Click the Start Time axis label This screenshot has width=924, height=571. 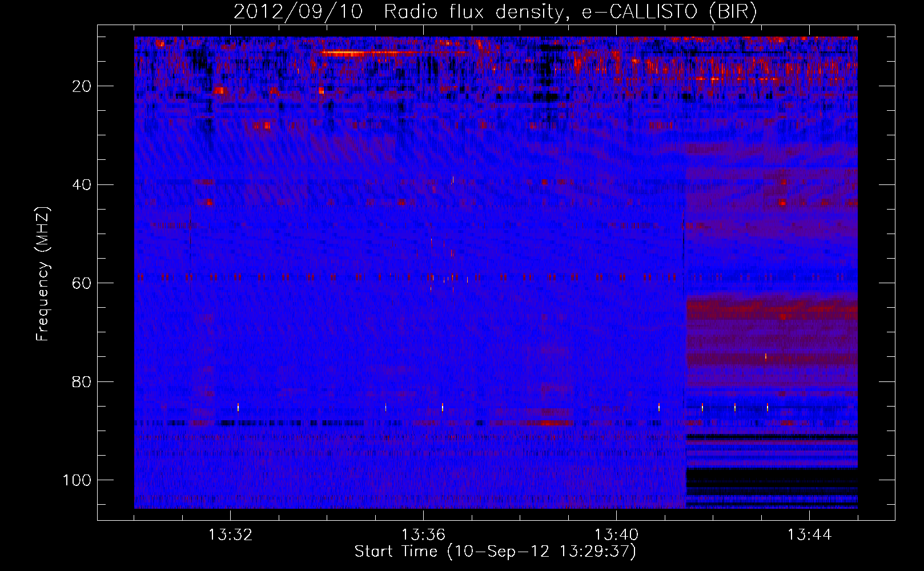pyautogui.click(x=495, y=552)
